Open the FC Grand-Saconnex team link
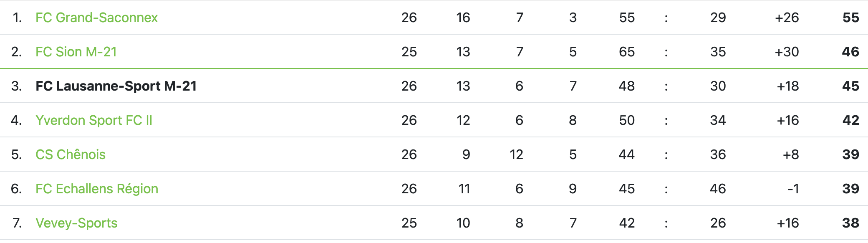The height and width of the screenshot is (243, 868). tap(96, 18)
